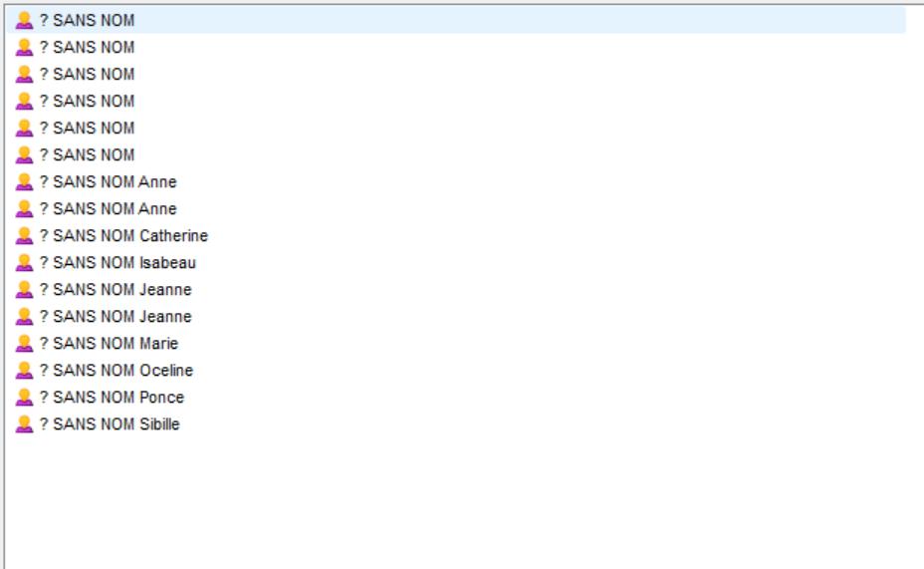Screen dimensions: 924x569
Task: Select the name SANS NOM Catherine
Action: click(x=123, y=236)
